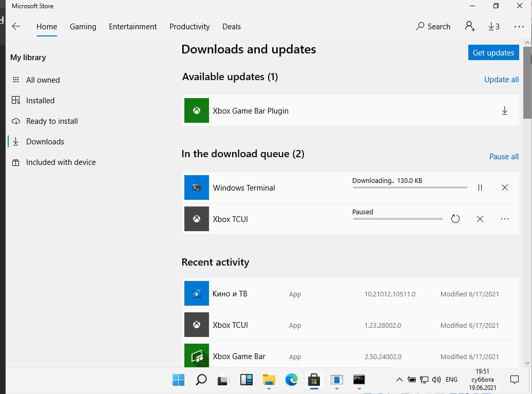Click the Кино и ТВ app icon
The width and height of the screenshot is (532, 394).
click(x=197, y=293)
